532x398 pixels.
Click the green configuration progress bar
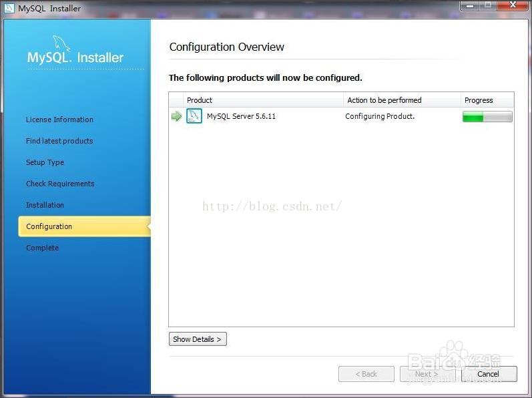click(x=487, y=116)
